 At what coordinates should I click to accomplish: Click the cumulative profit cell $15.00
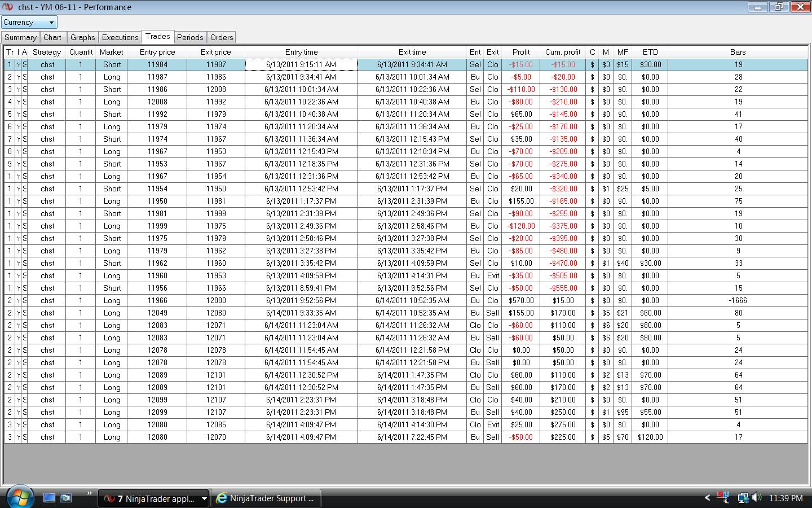pos(563,300)
